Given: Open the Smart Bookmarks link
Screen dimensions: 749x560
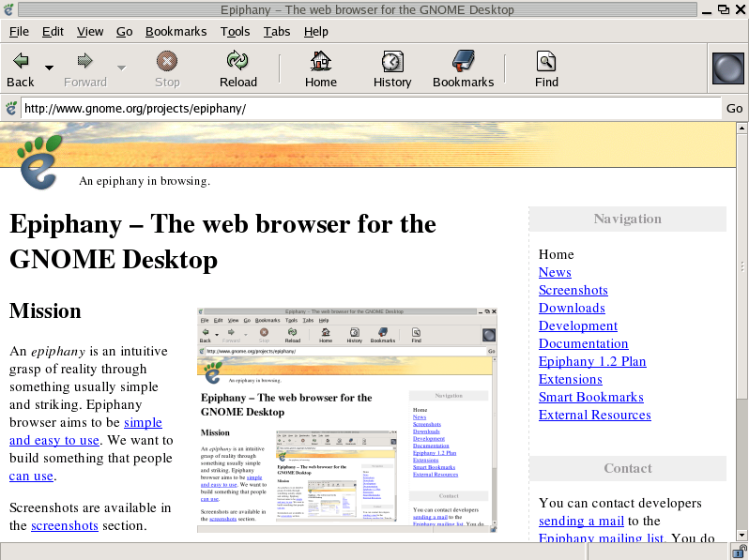Looking at the screenshot, I should click(x=590, y=397).
